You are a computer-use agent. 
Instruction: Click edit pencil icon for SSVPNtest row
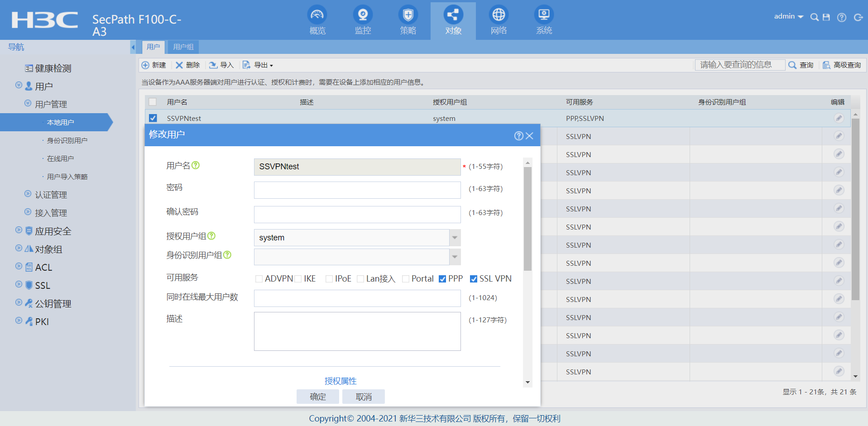click(x=839, y=118)
